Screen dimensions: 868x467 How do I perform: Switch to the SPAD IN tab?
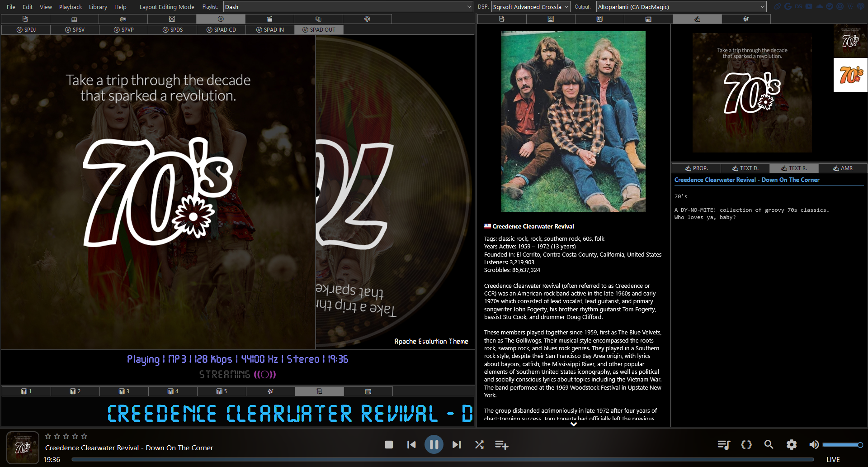tap(270, 29)
